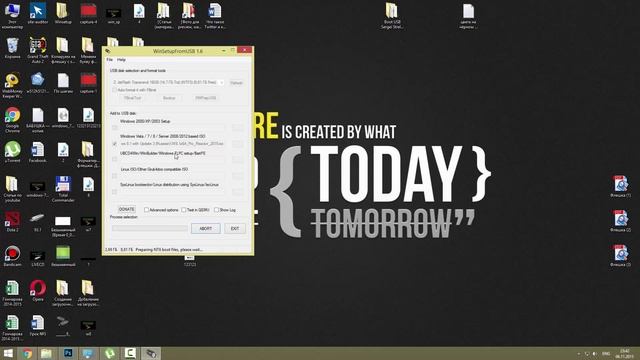Enable the Show Log checkbox
This screenshot has height=360, width=640.
coord(216,210)
